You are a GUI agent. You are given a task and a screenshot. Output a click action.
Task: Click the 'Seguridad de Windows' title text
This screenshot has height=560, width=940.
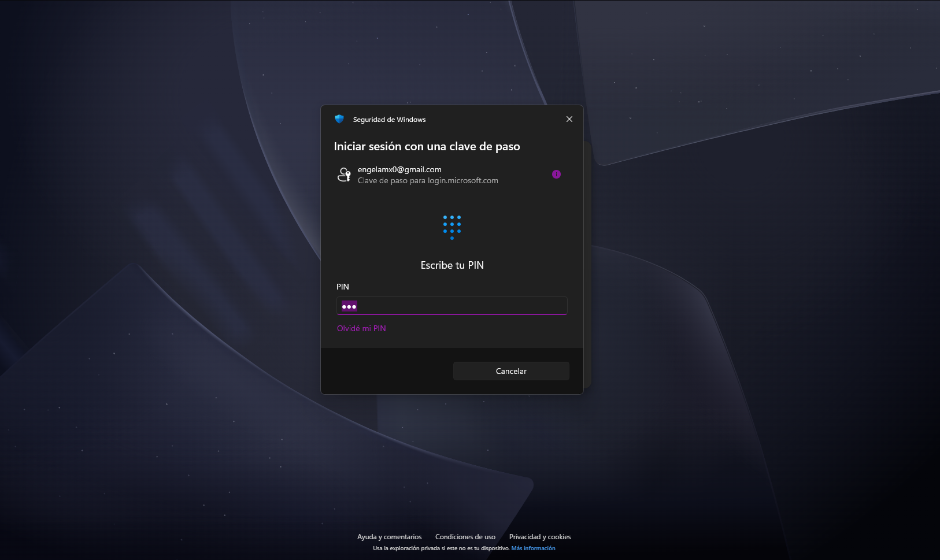pos(389,120)
